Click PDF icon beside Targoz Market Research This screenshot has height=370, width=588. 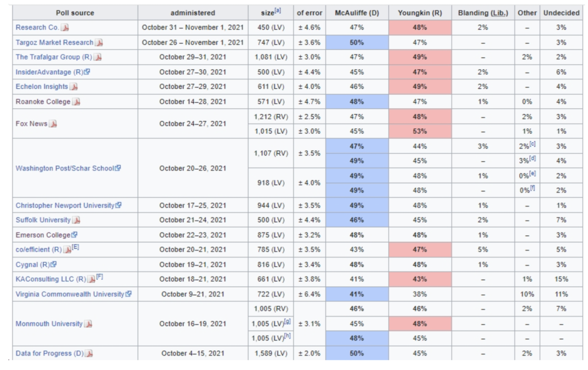click(x=99, y=42)
